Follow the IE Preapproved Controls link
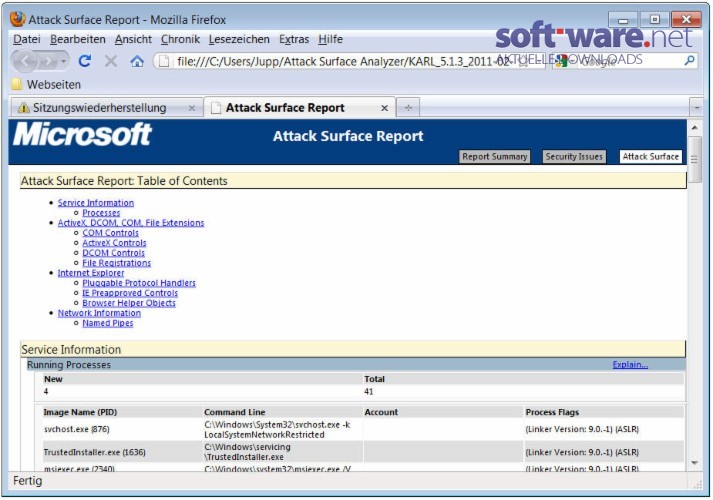This screenshot has width=713, height=500. click(130, 293)
